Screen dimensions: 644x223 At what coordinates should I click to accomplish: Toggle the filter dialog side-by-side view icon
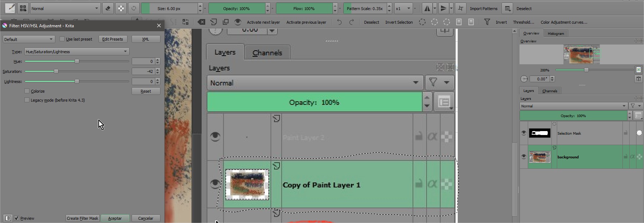[x=8, y=218]
